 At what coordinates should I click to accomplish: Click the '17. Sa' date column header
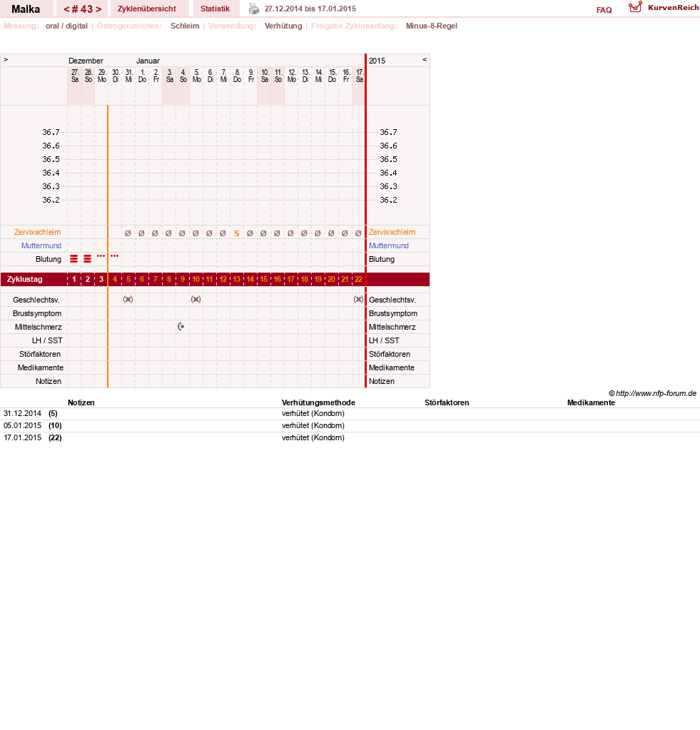pyautogui.click(x=360, y=76)
